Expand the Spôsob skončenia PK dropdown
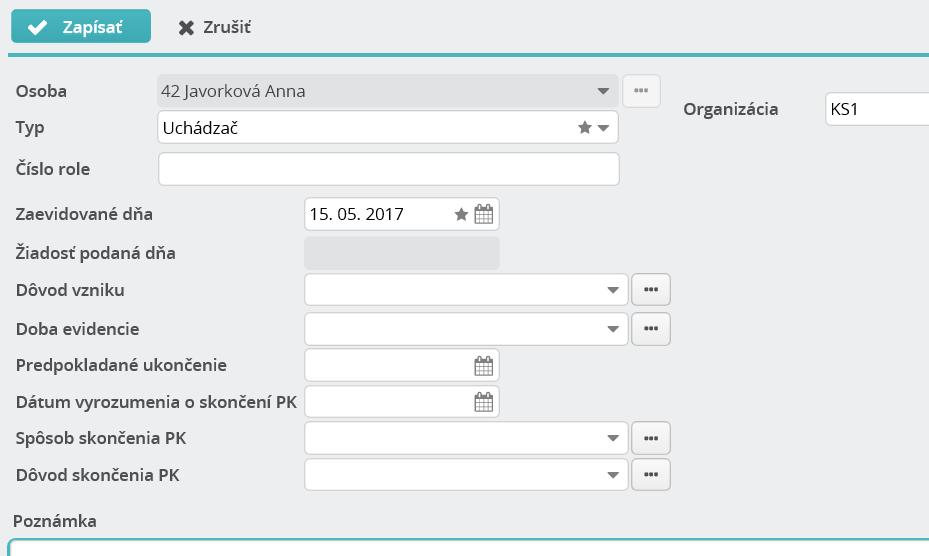The height and width of the screenshot is (556, 929). (x=613, y=439)
